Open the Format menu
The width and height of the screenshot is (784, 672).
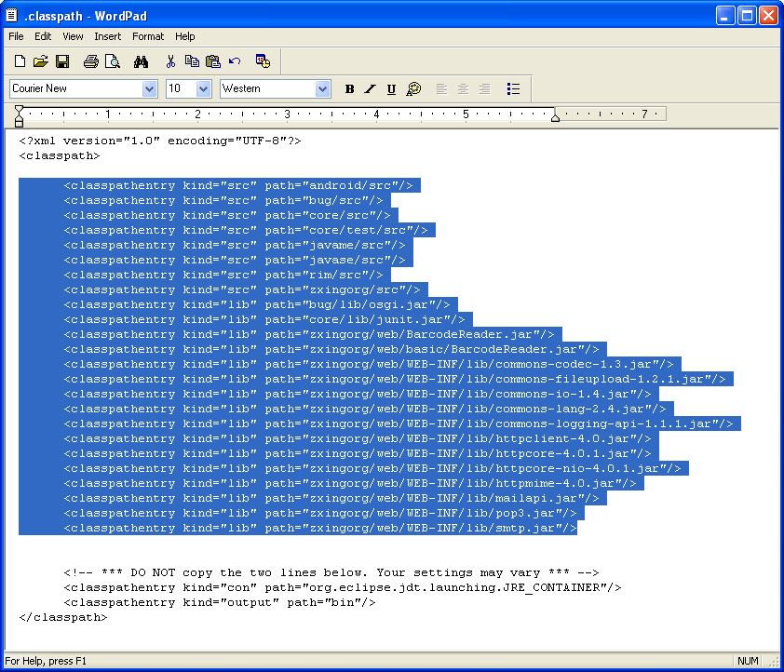click(148, 36)
